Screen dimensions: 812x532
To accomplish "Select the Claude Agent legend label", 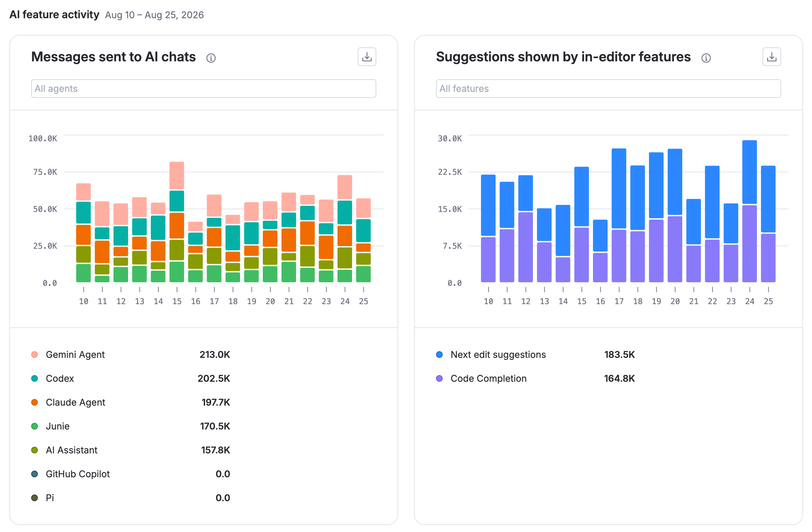I will pos(75,402).
